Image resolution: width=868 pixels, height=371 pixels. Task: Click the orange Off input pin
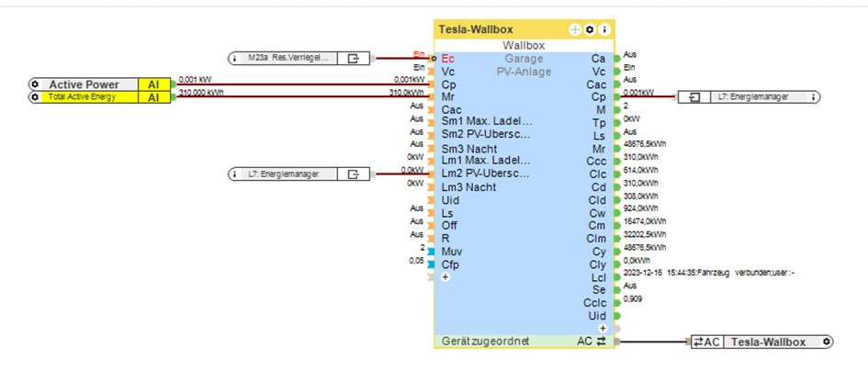click(431, 225)
